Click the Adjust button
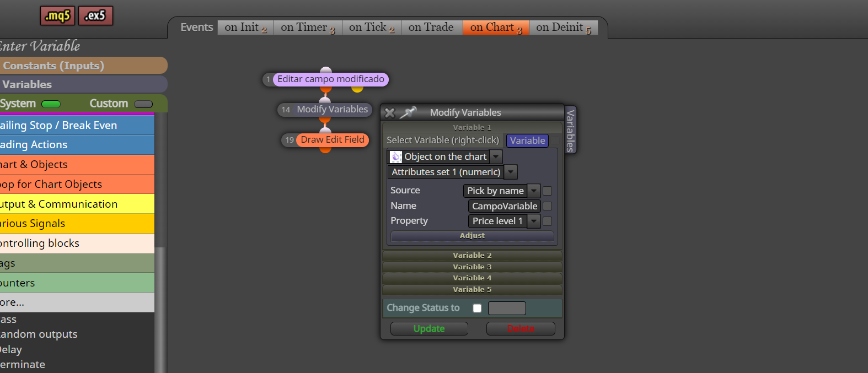 point(472,236)
